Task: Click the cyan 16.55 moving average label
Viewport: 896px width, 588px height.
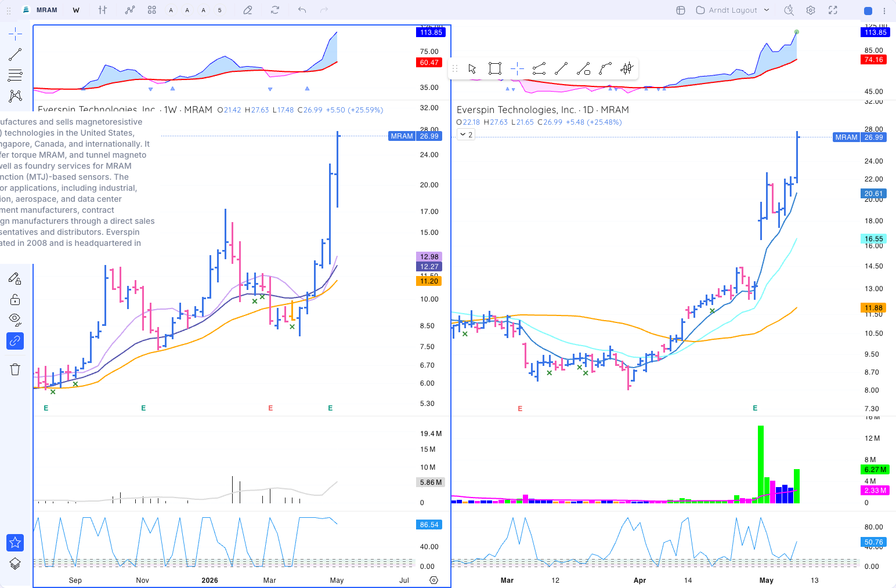Action: pyautogui.click(x=874, y=239)
